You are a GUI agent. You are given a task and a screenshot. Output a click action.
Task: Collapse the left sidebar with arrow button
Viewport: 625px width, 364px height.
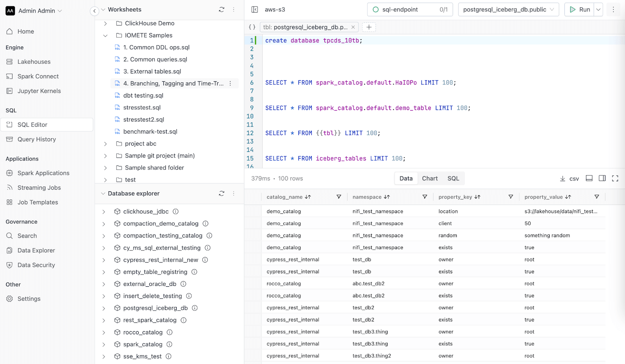pos(95,11)
